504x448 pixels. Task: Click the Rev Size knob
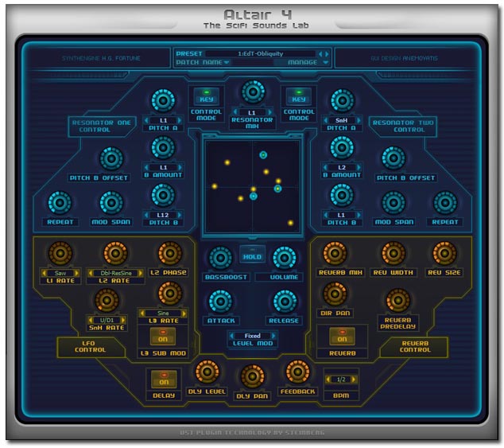tap(445, 253)
